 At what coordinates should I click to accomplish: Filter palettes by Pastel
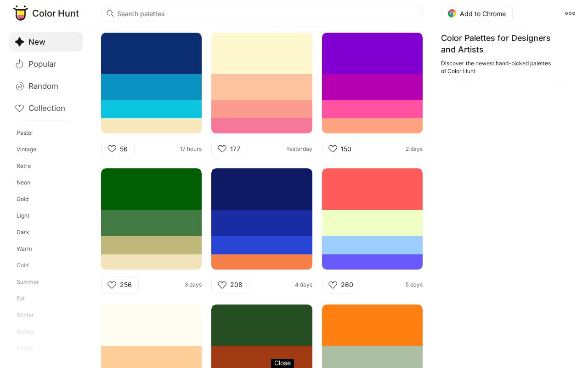coord(24,133)
